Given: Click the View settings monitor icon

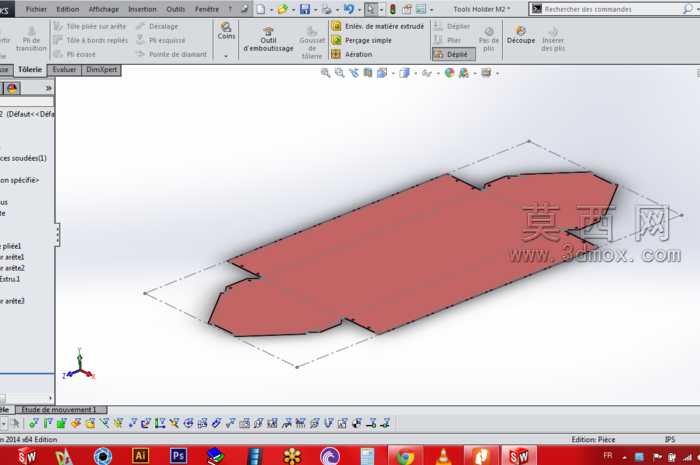Looking at the screenshot, I should click(x=486, y=73).
